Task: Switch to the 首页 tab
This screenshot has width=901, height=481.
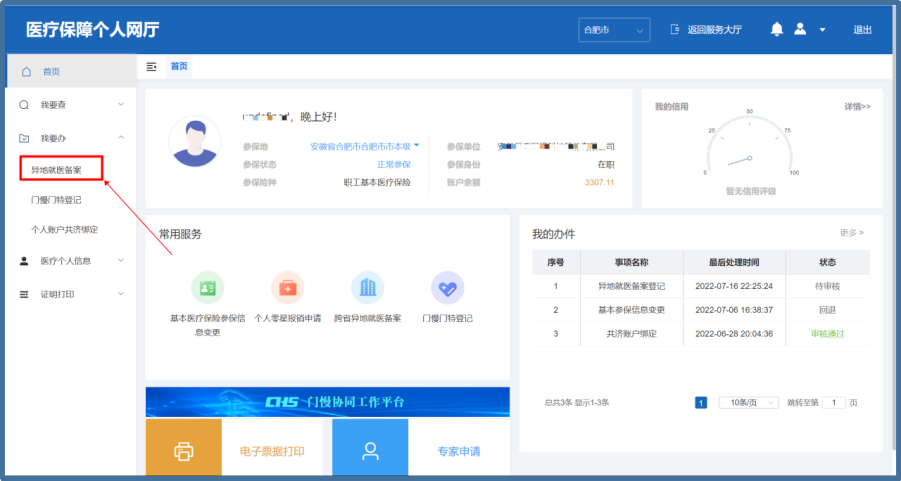Action: click(179, 67)
